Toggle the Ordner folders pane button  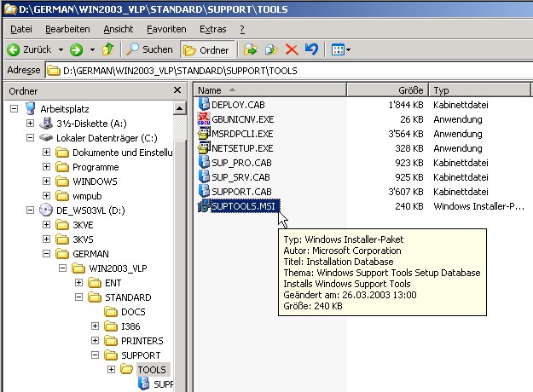(x=206, y=50)
